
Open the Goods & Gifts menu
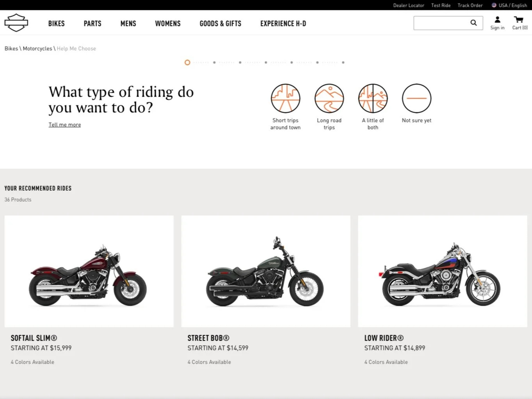(221, 23)
